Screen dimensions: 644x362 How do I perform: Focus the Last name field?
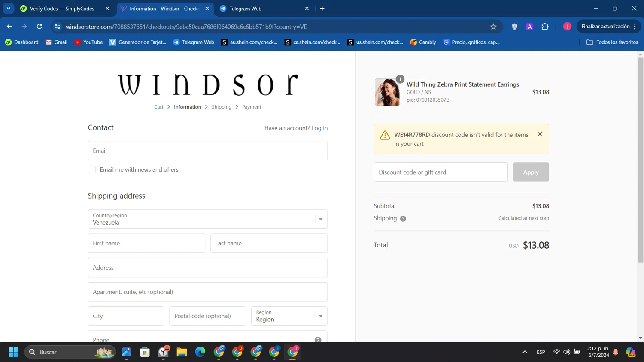point(269,243)
